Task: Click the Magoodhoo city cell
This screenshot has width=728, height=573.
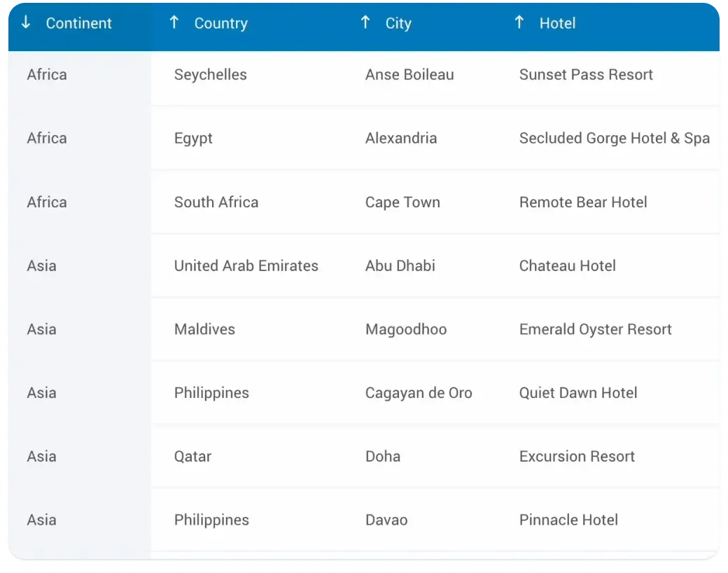Action: point(406,330)
